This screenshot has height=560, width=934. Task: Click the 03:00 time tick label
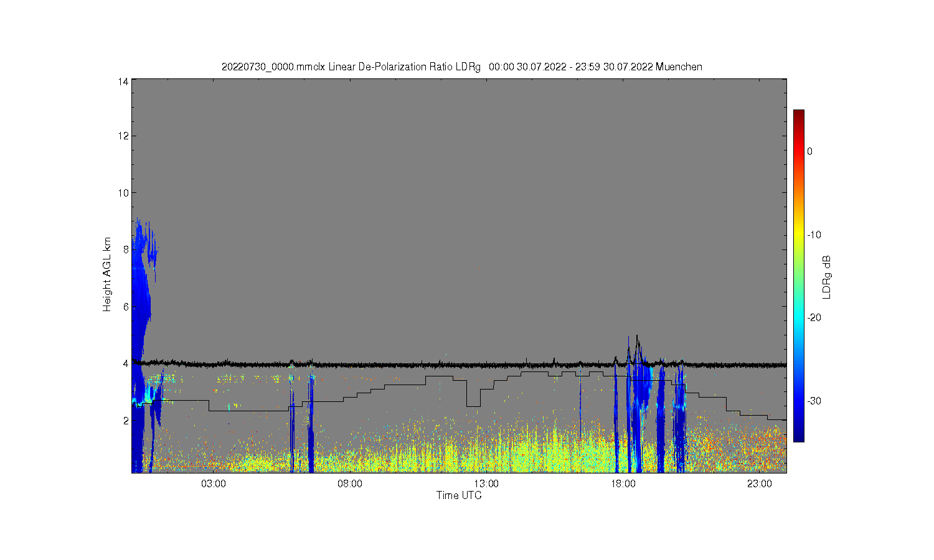214,484
